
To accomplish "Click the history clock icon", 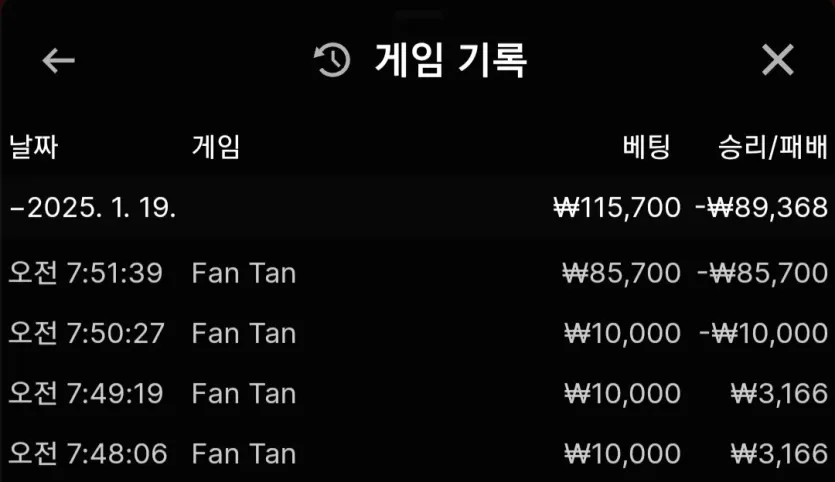I will [x=332, y=60].
